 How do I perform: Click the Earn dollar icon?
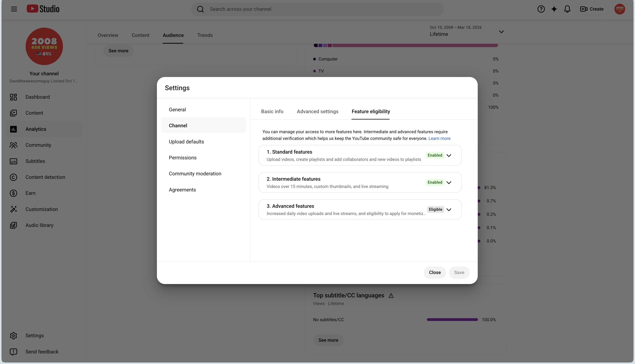[14, 193]
